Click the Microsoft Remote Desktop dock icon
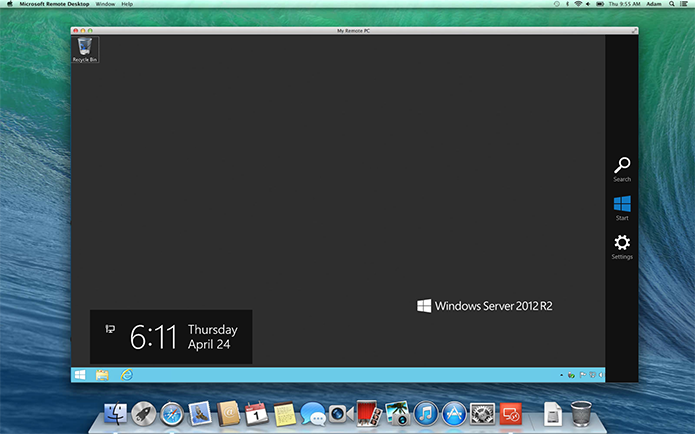This screenshot has height=434, width=695. (511, 413)
